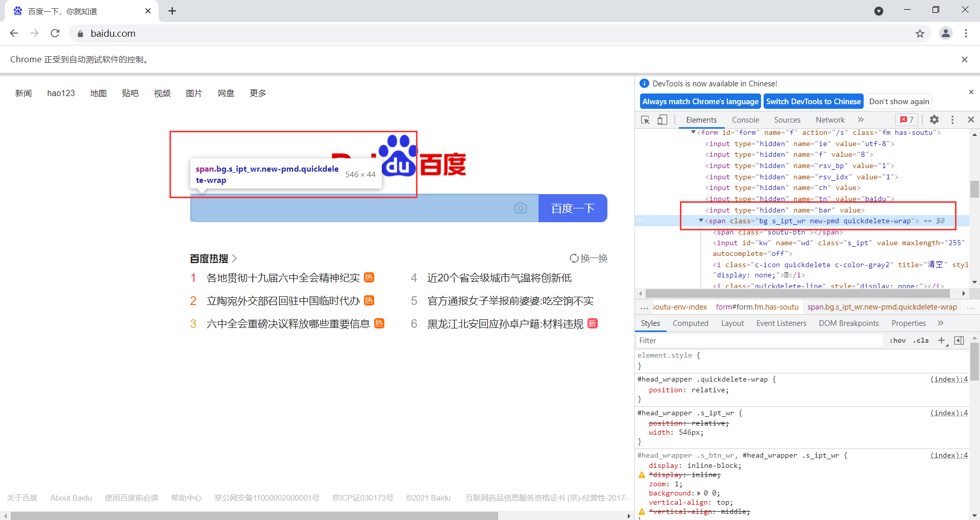Open the 贴吧 link

point(130,93)
